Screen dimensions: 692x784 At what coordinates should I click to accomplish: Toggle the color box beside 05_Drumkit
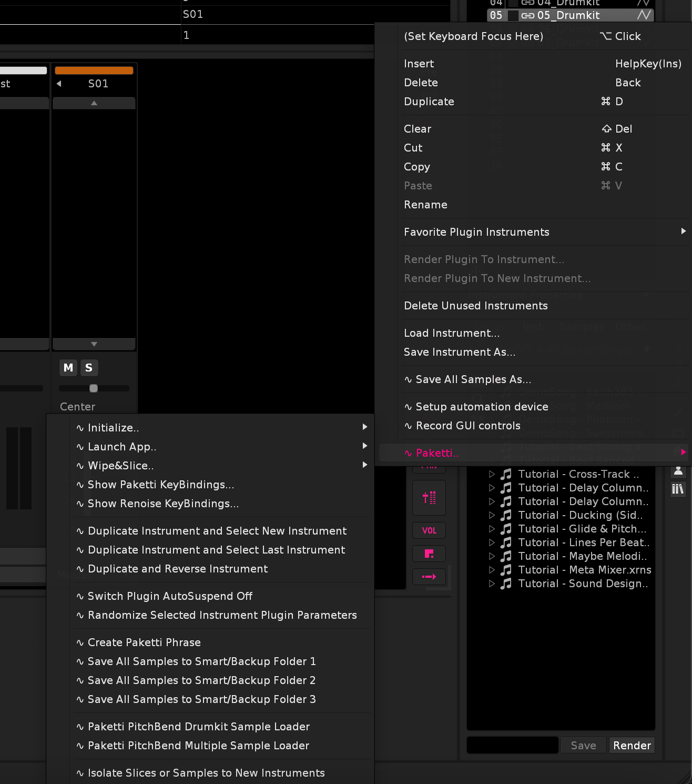(513, 16)
